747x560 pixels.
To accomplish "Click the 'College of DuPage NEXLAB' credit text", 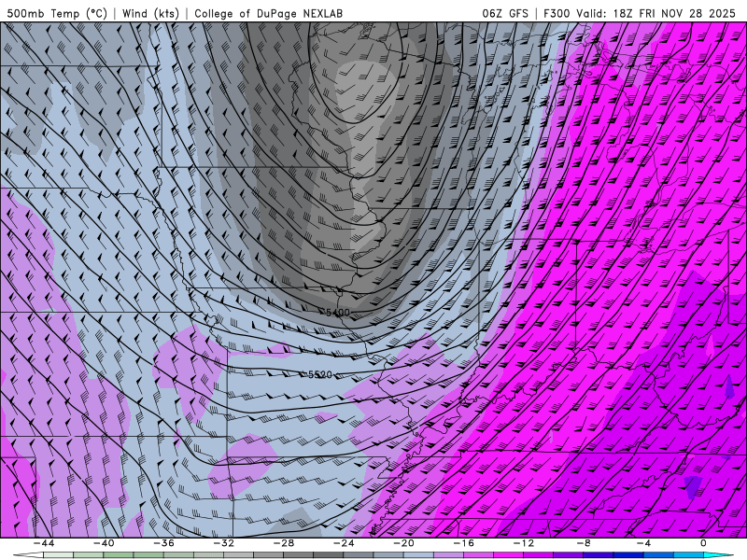I will pos(268,13).
